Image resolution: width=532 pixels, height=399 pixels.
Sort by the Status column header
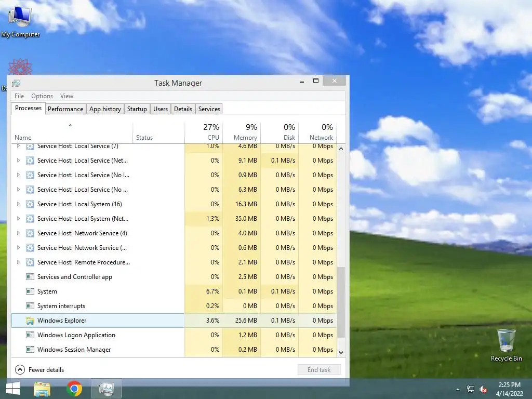pyautogui.click(x=159, y=132)
